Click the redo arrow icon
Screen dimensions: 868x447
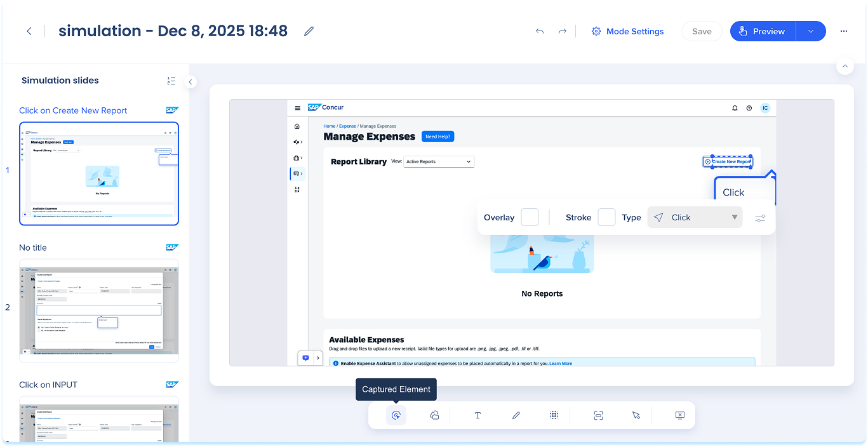coord(562,31)
